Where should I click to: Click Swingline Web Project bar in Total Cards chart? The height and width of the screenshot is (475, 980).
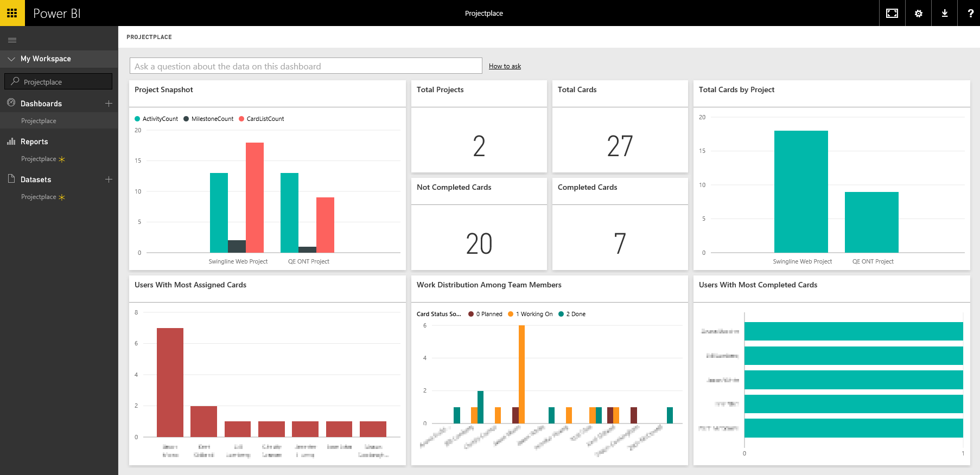coord(801,191)
